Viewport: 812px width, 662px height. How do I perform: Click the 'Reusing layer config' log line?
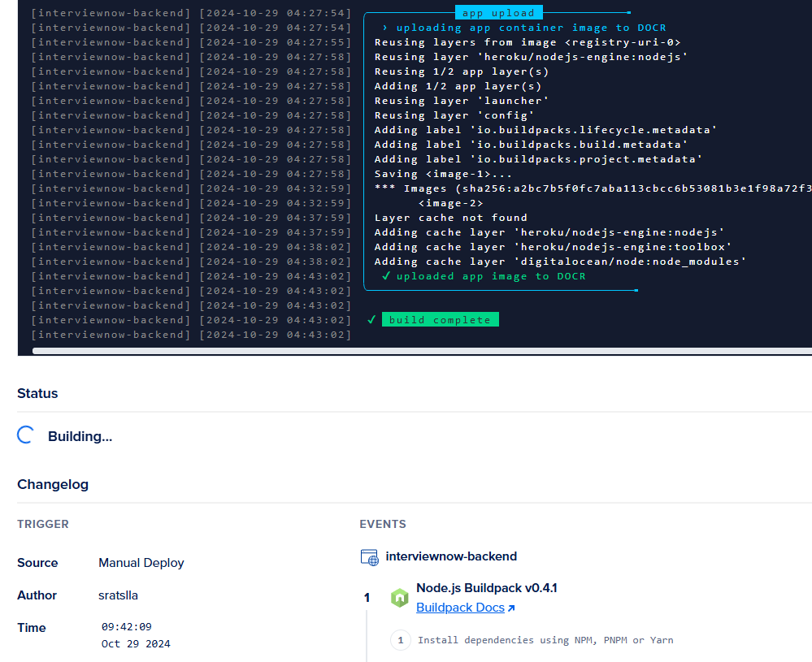(454, 115)
